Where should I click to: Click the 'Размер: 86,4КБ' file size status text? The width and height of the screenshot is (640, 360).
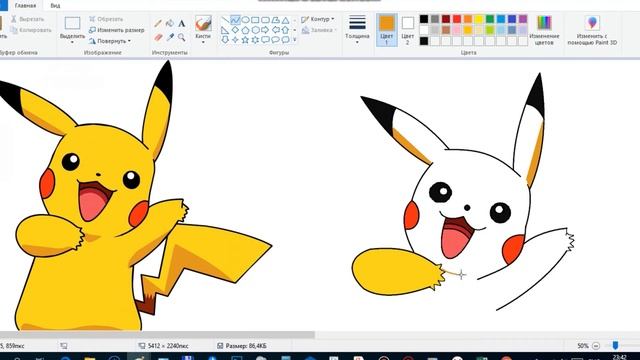point(246,346)
